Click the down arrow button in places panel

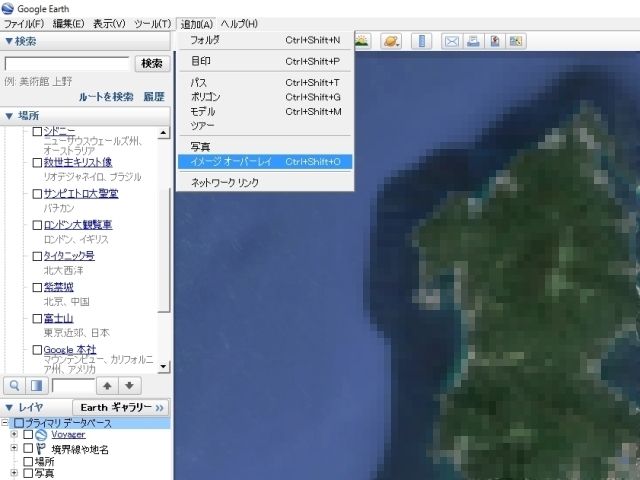point(129,385)
